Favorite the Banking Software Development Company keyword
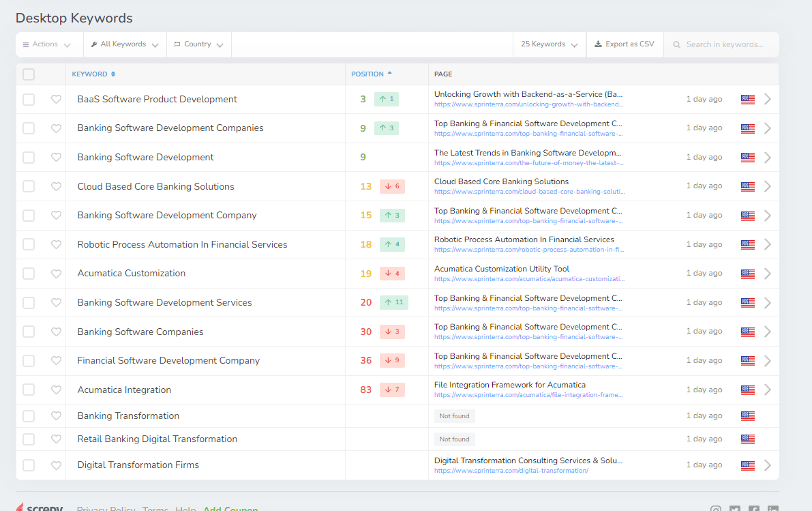Screen dimensions: 812x511 tap(56, 216)
